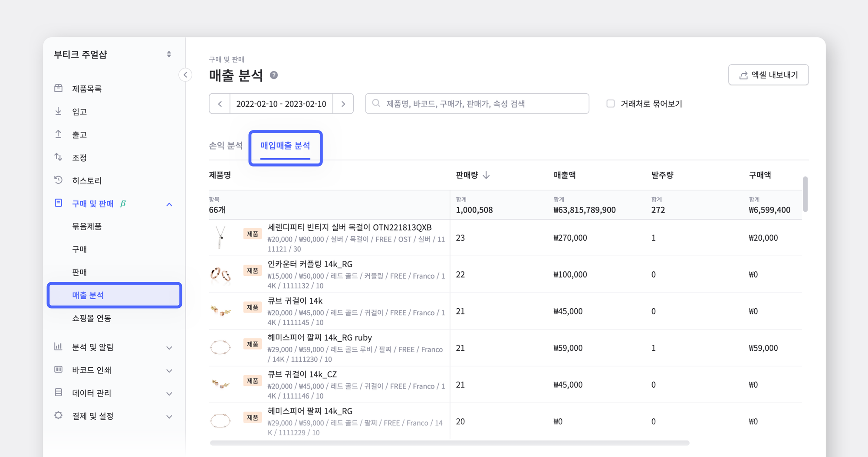Select the 출고 stock-out icon
868x457 pixels.
[59, 134]
